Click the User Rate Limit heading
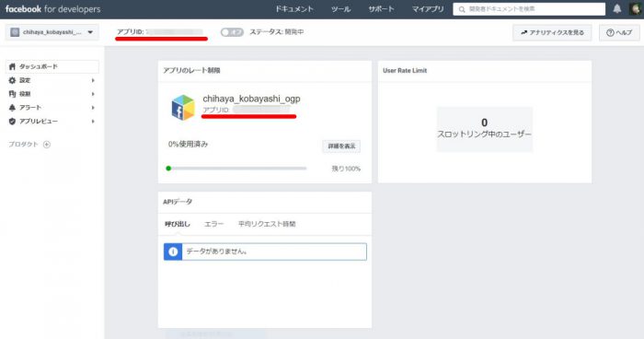This screenshot has height=339, width=644. 405,70
